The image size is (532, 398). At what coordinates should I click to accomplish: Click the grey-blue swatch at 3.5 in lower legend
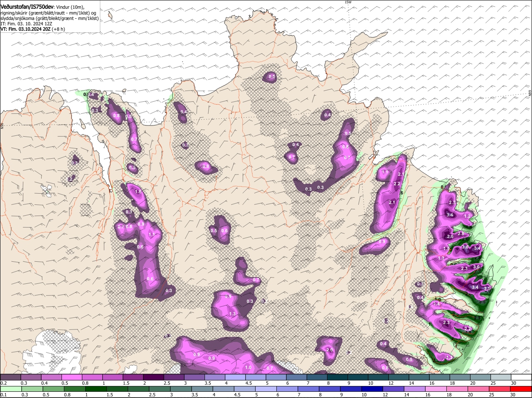point(202,389)
